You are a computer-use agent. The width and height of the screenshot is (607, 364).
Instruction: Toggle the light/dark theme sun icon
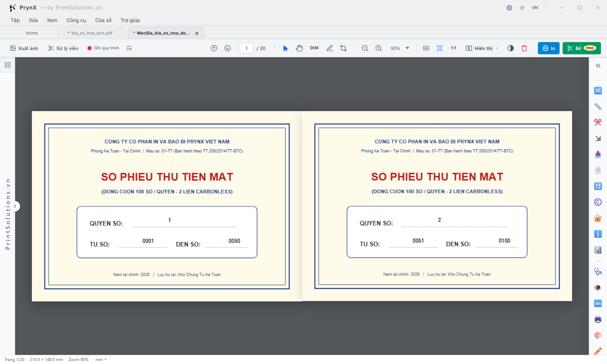[x=522, y=8]
